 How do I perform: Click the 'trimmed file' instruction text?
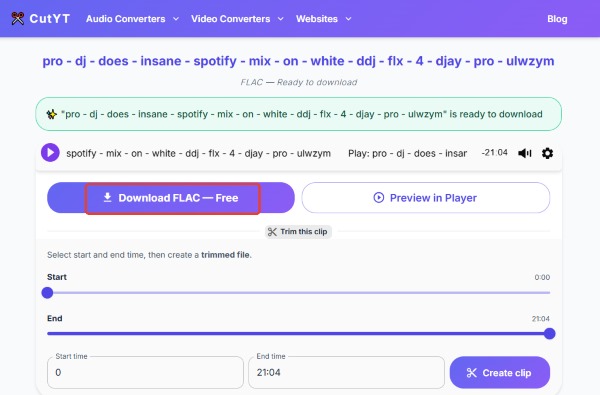(x=225, y=255)
